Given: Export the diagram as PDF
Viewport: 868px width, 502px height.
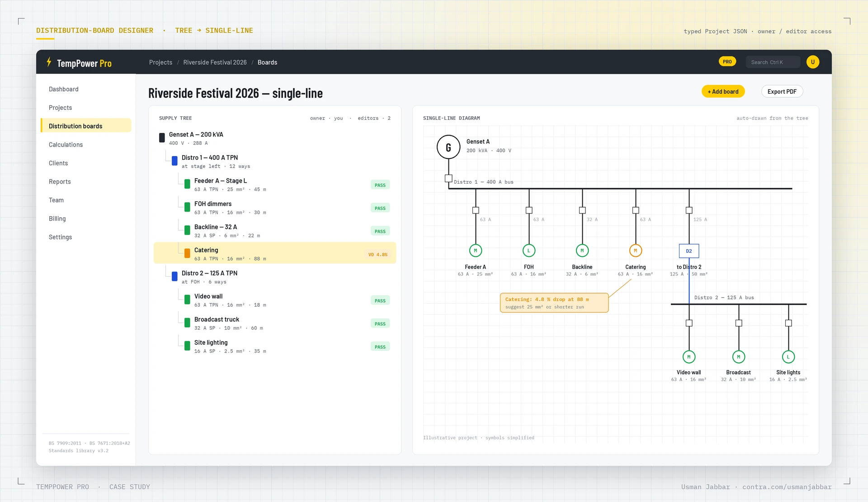Looking at the screenshot, I should click(782, 91).
